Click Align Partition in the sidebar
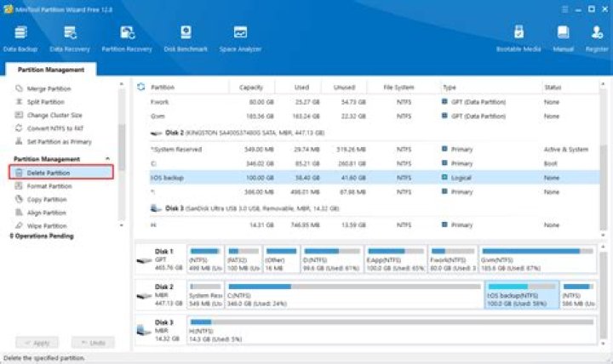Viewport: 613px width, 364px height. pos(46,213)
